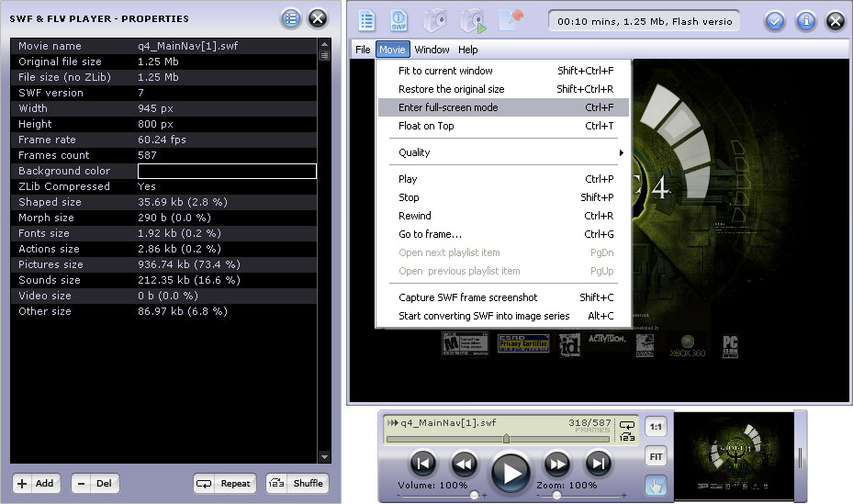Click the minus sign left of the Volume slider
The width and height of the screenshot is (853, 504).
click(x=398, y=496)
